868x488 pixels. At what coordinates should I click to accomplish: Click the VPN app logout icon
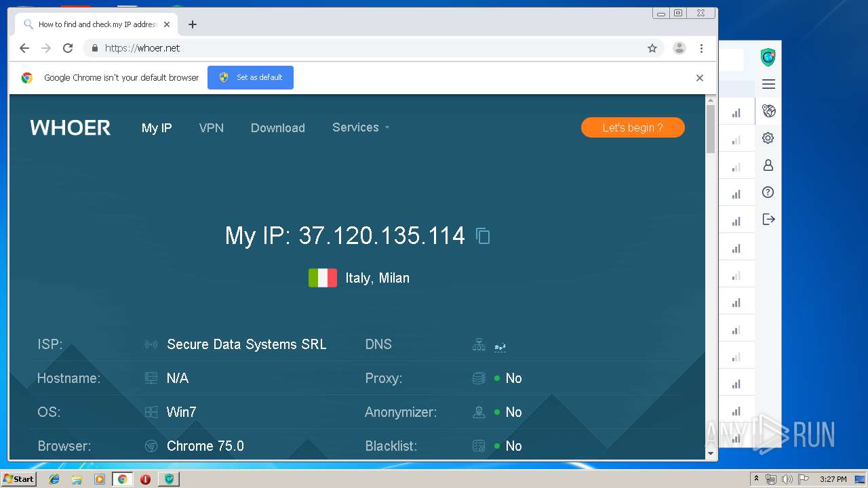768,220
